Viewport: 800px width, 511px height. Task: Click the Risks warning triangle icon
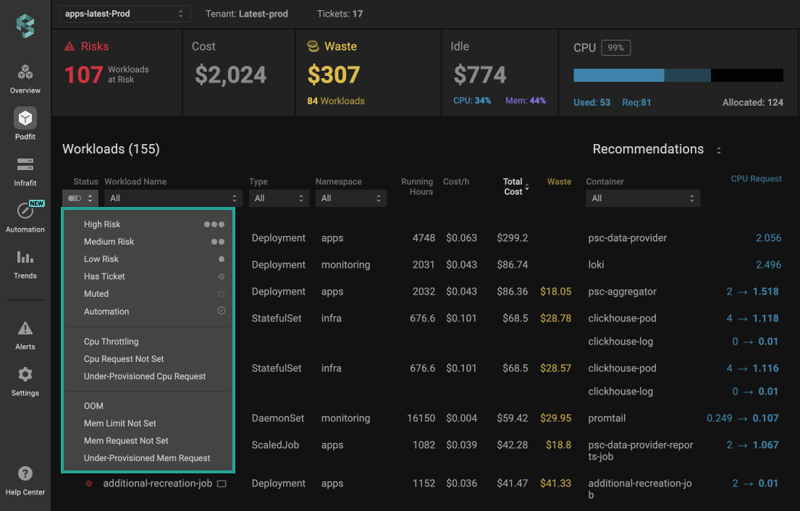[69, 46]
